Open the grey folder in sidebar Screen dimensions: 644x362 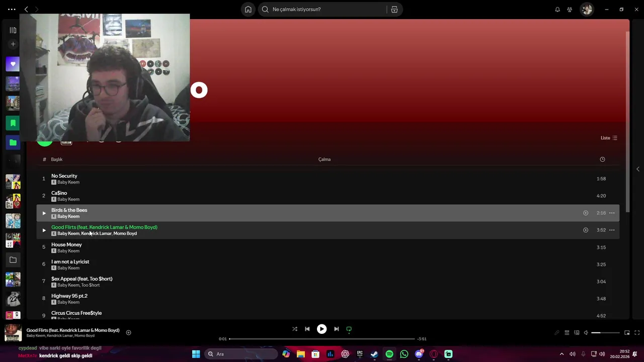click(x=13, y=260)
